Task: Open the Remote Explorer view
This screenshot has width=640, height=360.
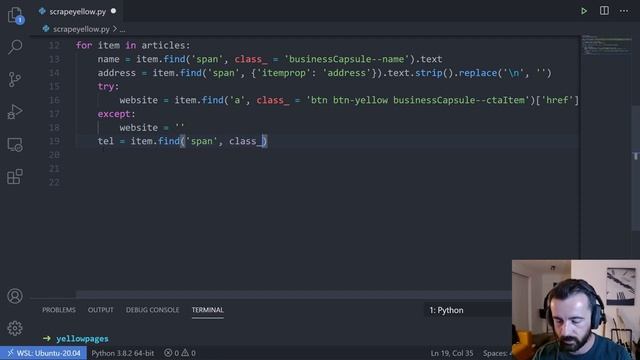Action: [15, 144]
